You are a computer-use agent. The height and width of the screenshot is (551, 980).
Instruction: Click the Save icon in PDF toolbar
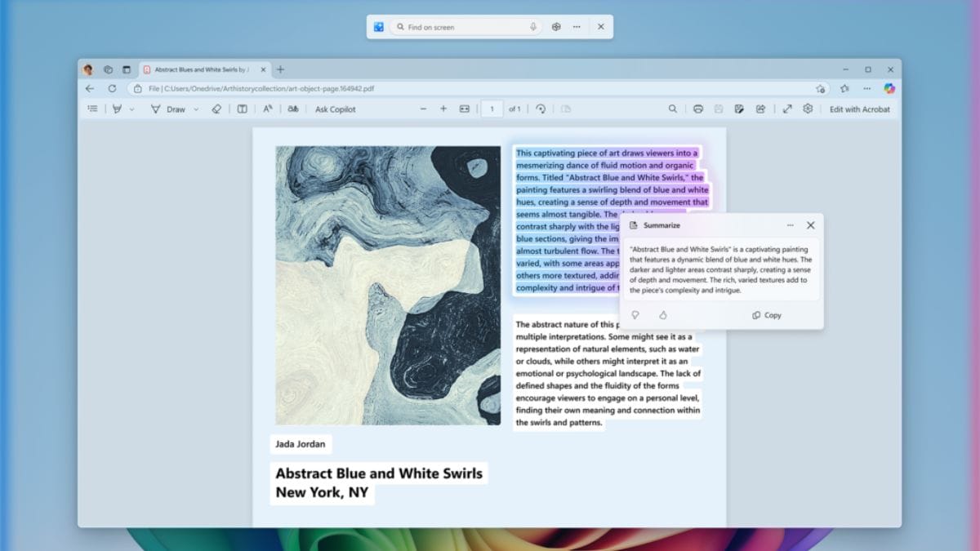(x=719, y=109)
